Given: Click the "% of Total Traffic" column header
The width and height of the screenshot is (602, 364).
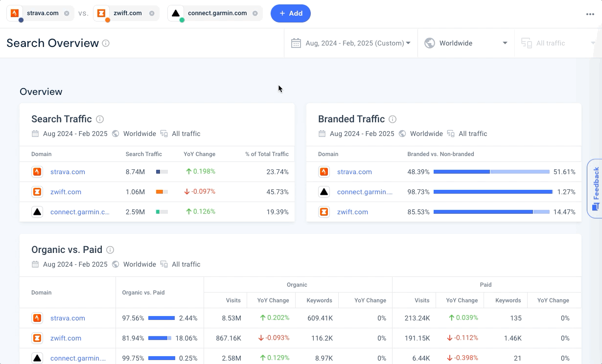Looking at the screenshot, I should tap(267, 154).
